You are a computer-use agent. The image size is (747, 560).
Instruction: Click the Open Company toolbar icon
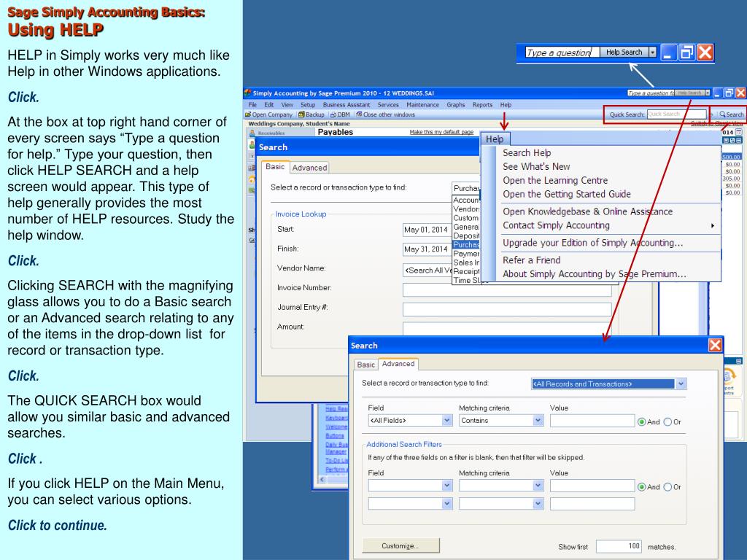[248, 114]
